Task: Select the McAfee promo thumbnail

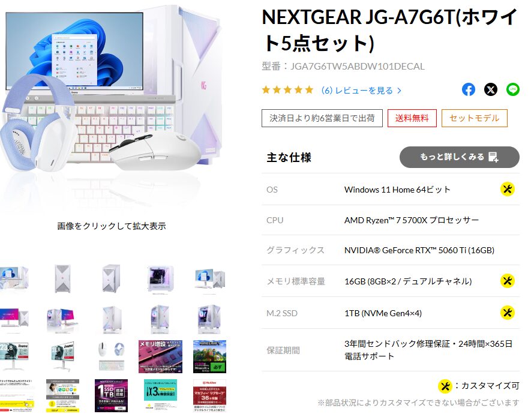Action: coord(209,395)
